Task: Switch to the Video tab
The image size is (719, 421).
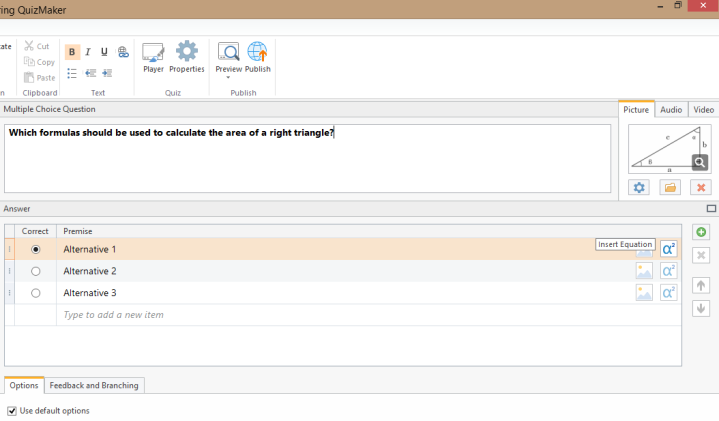Action: click(703, 110)
